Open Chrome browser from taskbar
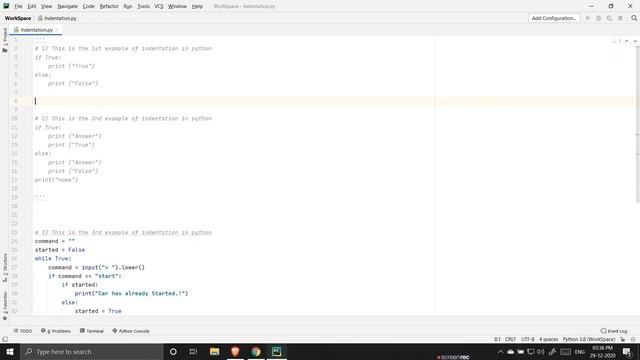 click(256, 351)
